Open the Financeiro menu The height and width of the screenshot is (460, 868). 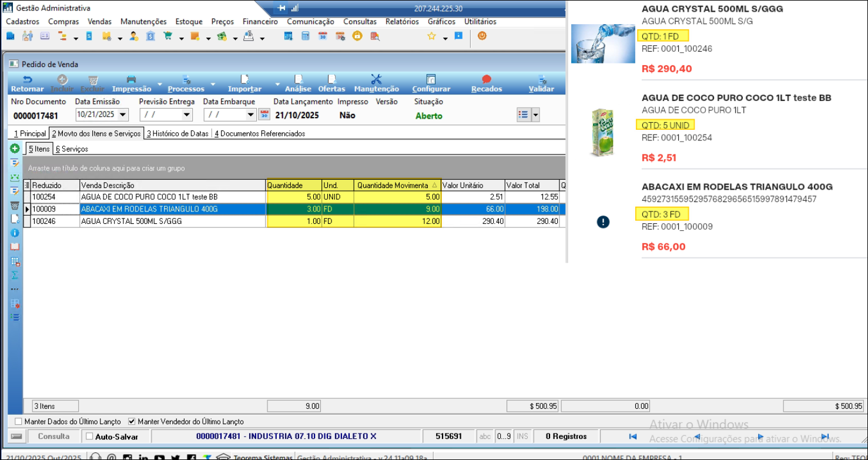click(x=260, y=22)
